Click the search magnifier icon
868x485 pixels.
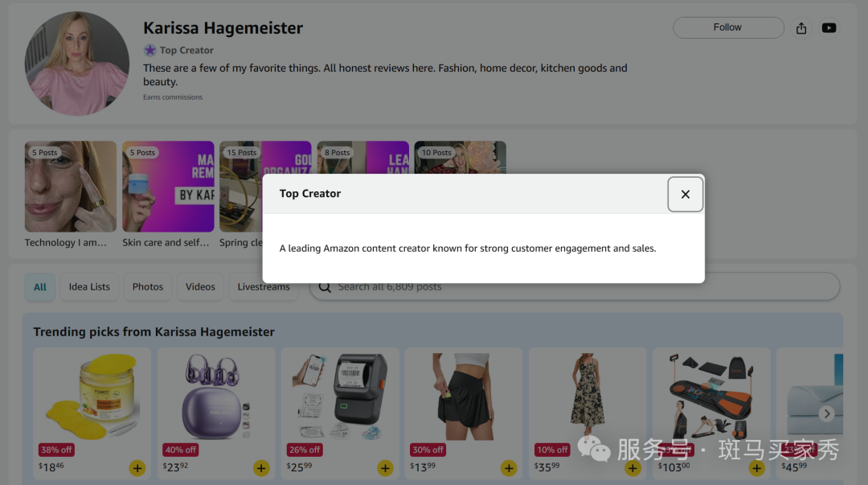pyautogui.click(x=325, y=286)
